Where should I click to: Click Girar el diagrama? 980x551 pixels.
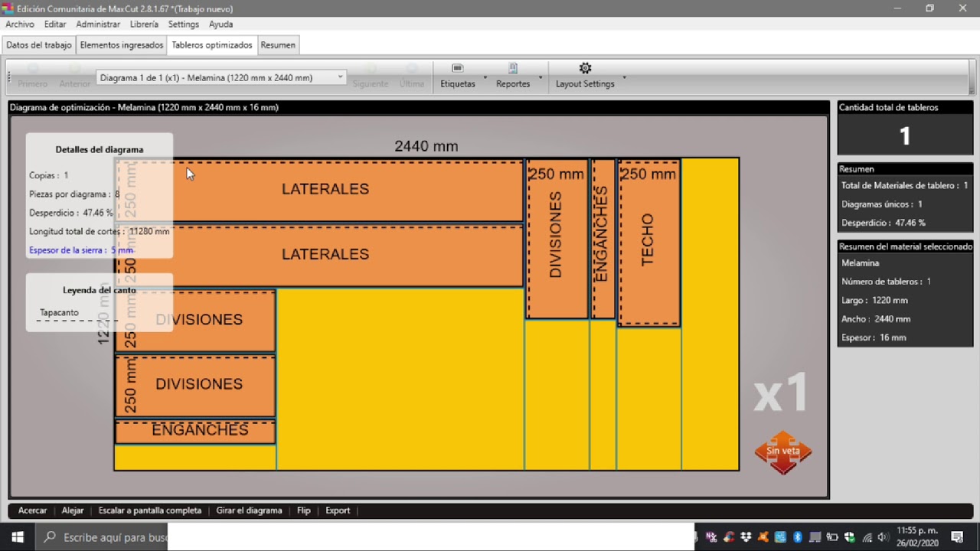point(249,510)
